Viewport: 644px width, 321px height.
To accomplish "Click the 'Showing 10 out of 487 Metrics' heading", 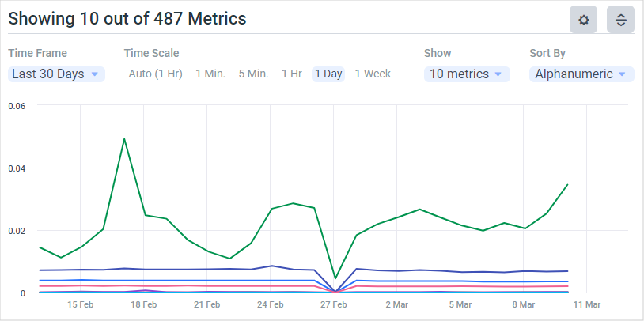I will click(127, 18).
